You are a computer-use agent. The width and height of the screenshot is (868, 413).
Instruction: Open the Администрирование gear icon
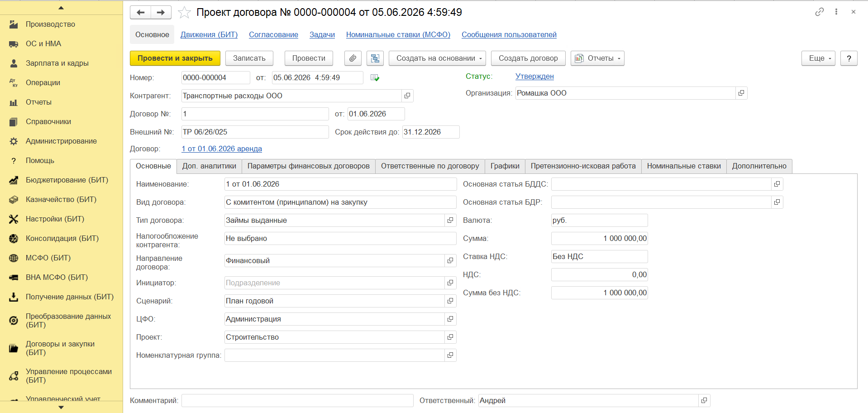coord(14,141)
